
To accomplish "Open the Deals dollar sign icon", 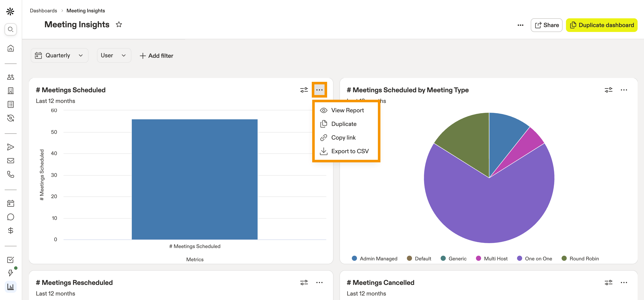I will [x=10, y=231].
